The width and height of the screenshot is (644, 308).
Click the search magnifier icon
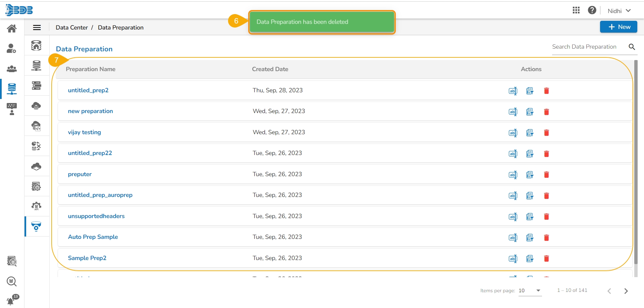click(x=632, y=47)
